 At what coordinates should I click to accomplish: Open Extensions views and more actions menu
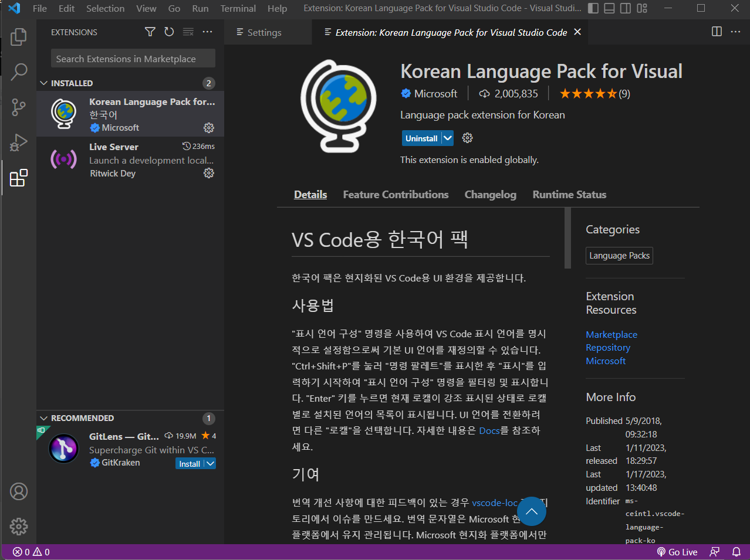point(207,32)
